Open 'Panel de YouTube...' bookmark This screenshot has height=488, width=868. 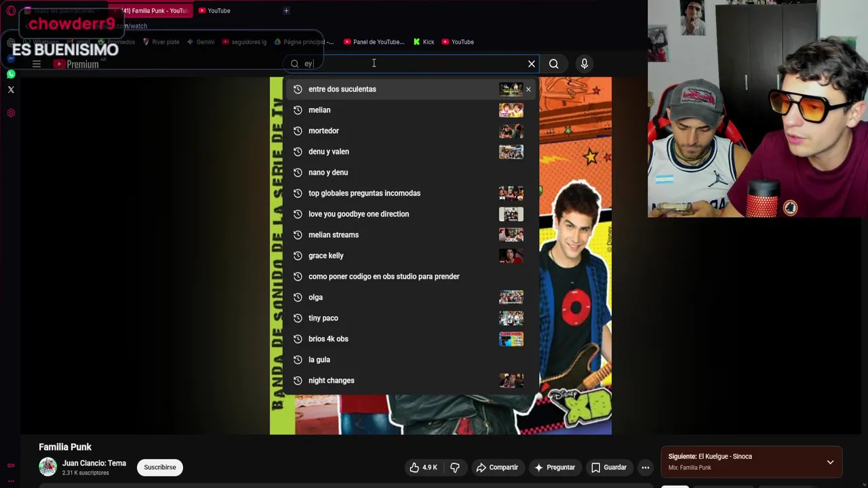point(374,42)
